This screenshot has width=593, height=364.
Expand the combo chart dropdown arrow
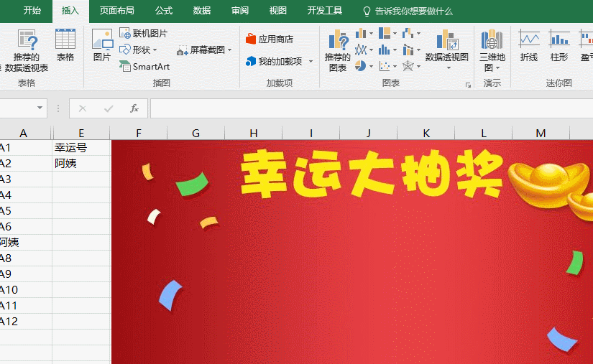pyautogui.click(x=418, y=50)
